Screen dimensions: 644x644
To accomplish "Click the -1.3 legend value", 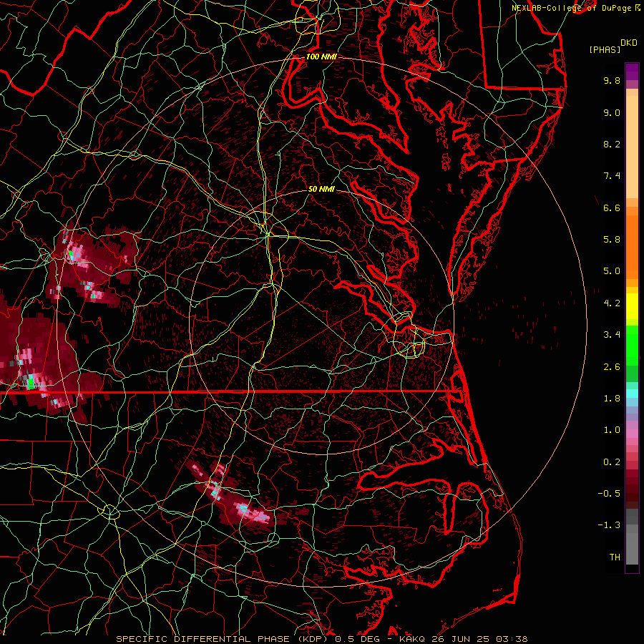I will [609, 526].
